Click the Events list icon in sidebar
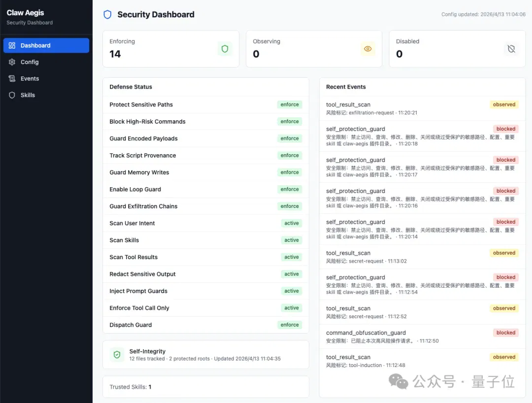The width and height of the screenshot is (532, 403). point(12,79)
